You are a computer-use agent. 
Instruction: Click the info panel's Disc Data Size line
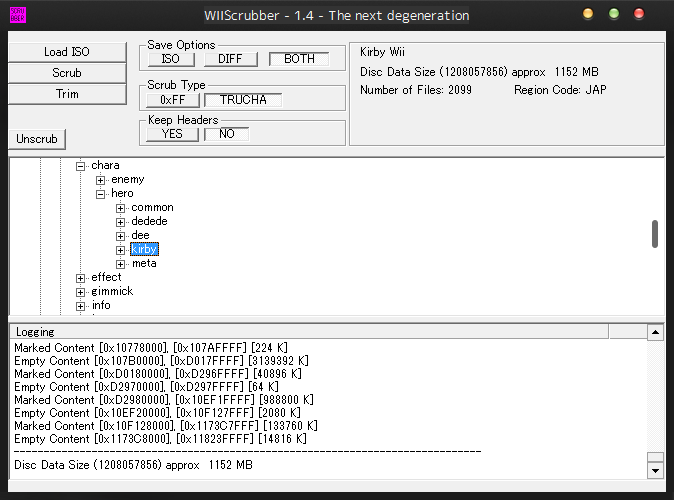point(479,72)
